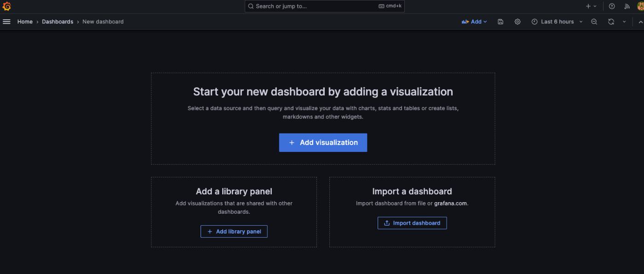Click the Search or jump to field
Screen dimensions: 644x274
coord(324,6)
